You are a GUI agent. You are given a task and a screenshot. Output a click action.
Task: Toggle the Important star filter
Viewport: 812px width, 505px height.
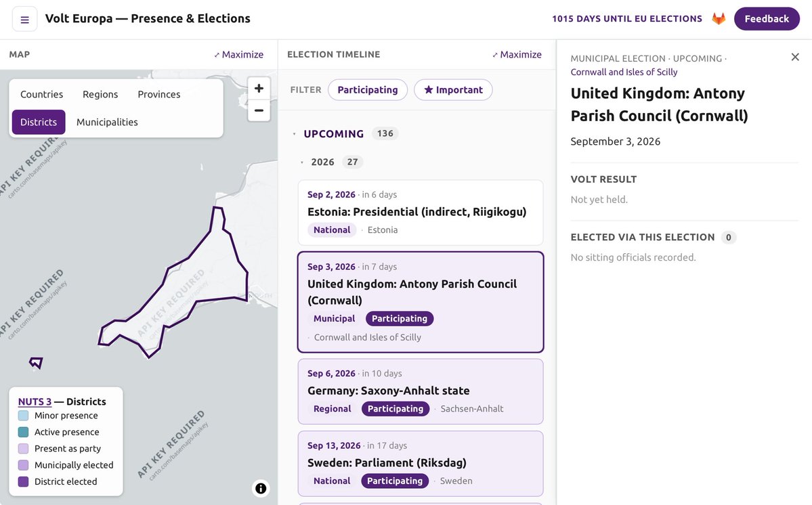pos(453,89)
